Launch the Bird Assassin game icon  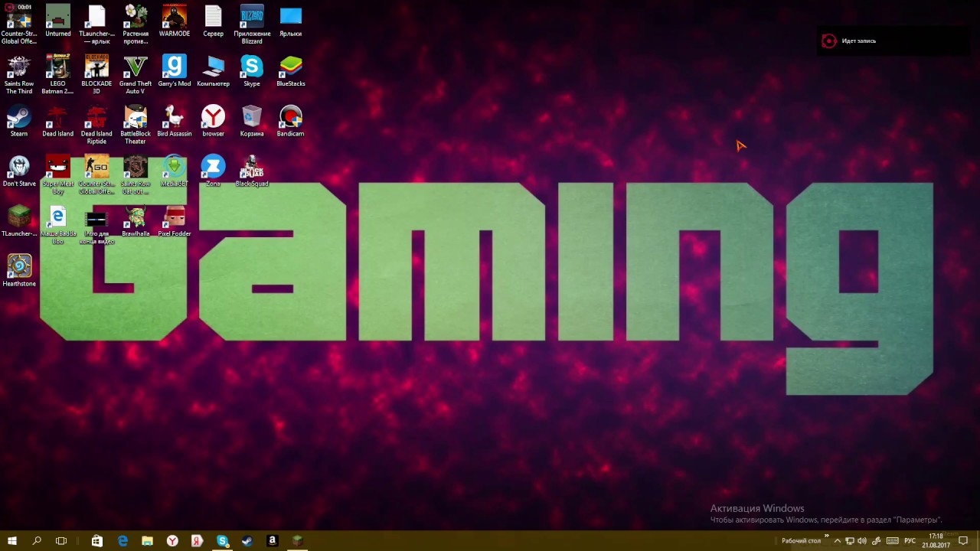point(175,121)
